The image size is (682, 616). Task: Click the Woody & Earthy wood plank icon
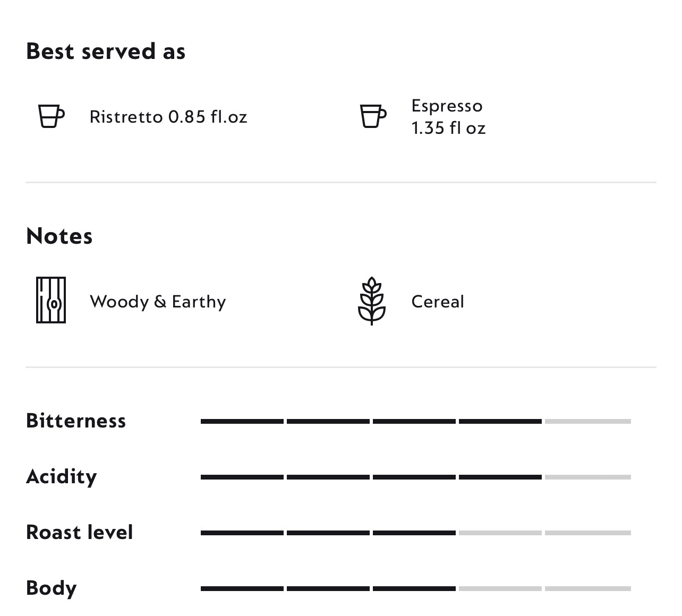point(51,301)
